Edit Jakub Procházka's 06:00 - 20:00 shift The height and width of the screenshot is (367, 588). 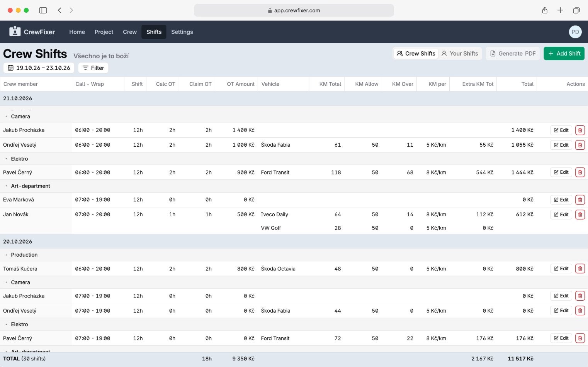point(561,130)
